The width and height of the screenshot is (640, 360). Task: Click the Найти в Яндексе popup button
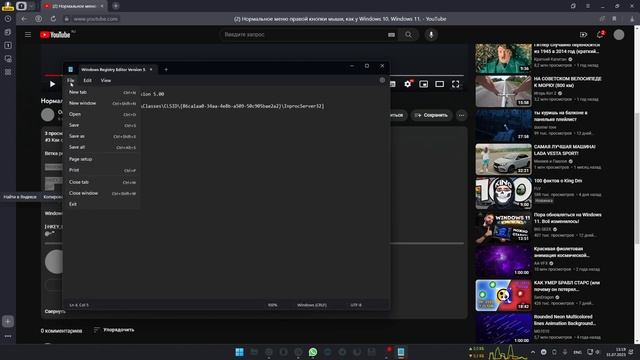(20, 197)
